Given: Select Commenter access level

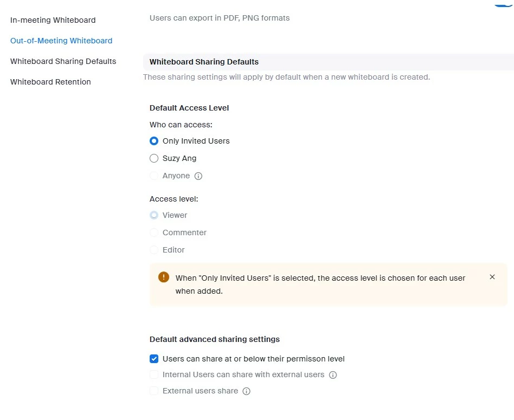Looking at the screenshot, I should tap(154, 232).
